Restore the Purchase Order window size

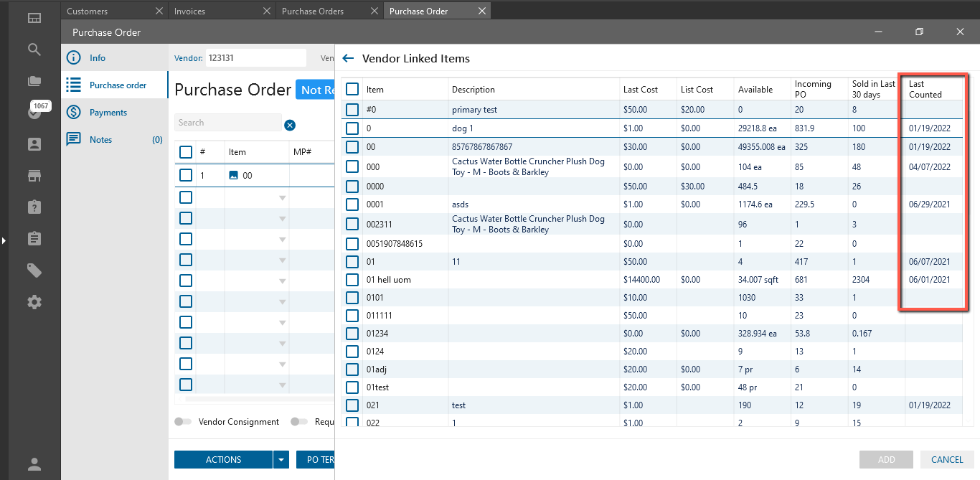click(x=919, y=32)
